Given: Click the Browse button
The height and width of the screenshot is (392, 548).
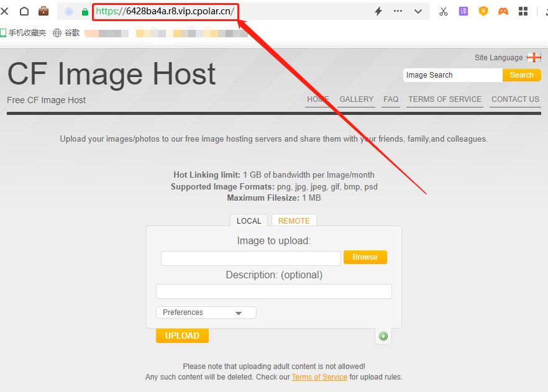Looking at the screenshot, I should coord(365,257).
